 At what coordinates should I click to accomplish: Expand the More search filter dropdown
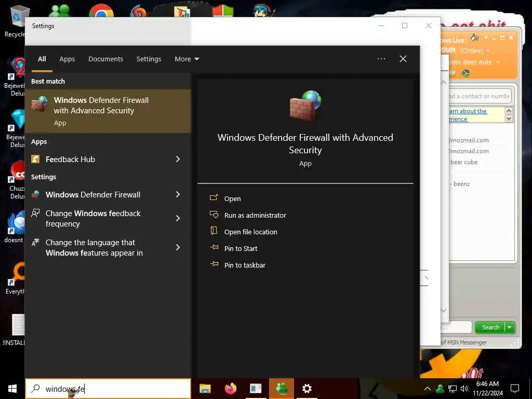click(187, 59)
